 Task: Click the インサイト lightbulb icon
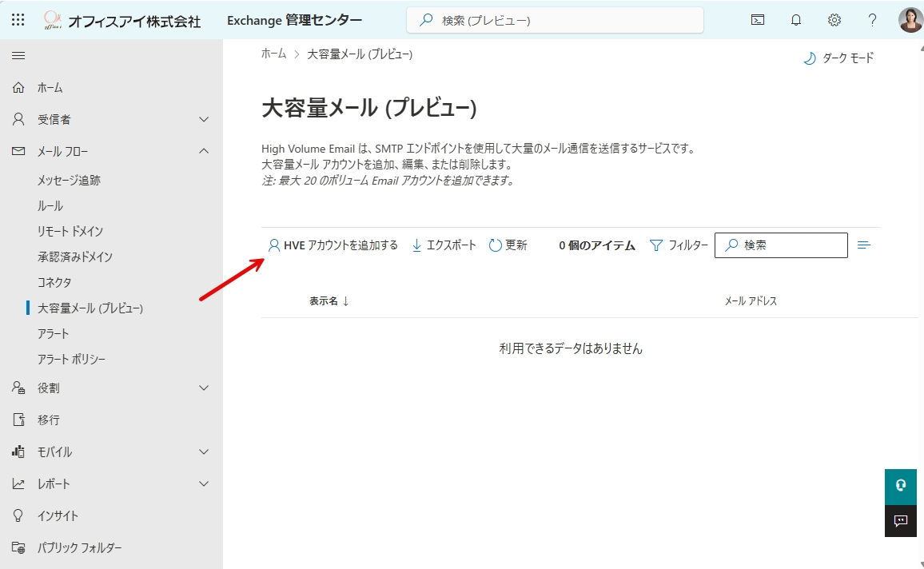pyautogui.click(x=18, y=515)
